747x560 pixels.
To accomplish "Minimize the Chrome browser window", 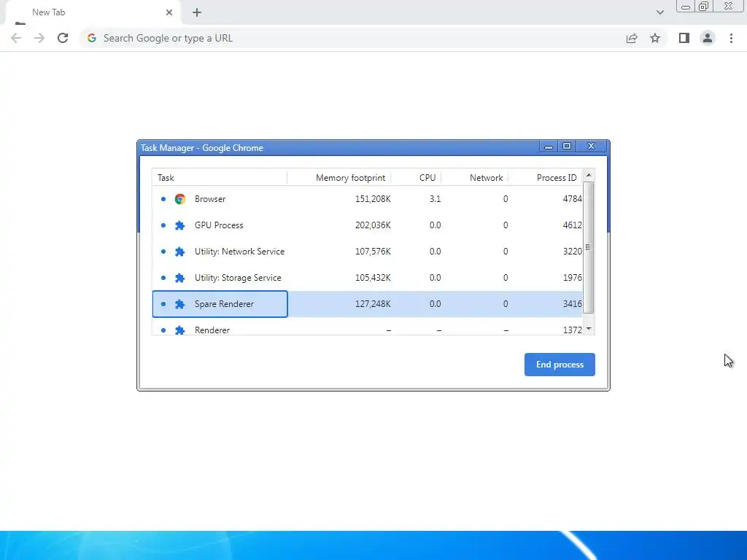I will [686, 7].
